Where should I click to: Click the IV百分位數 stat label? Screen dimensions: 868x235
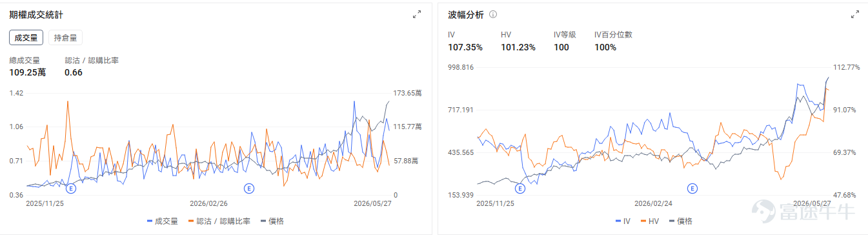[613, 35]
